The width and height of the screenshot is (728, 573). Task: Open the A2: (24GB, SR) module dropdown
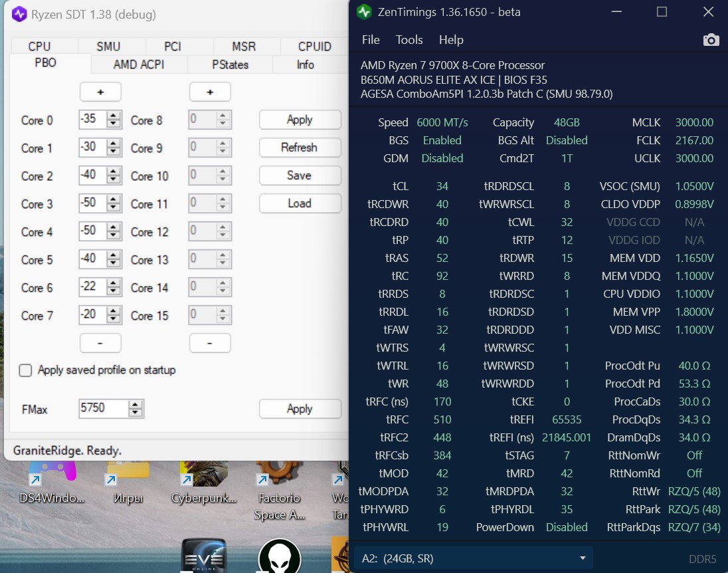473,558
